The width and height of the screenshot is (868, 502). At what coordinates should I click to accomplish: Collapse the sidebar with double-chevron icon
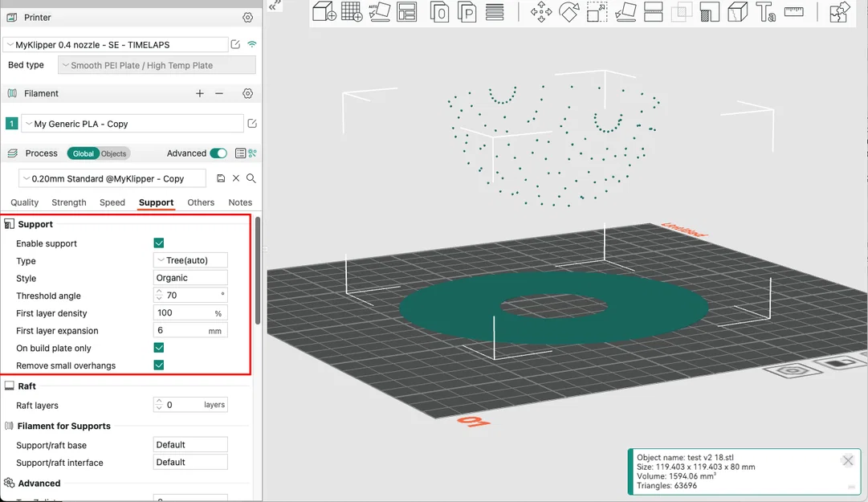point(275,6)
